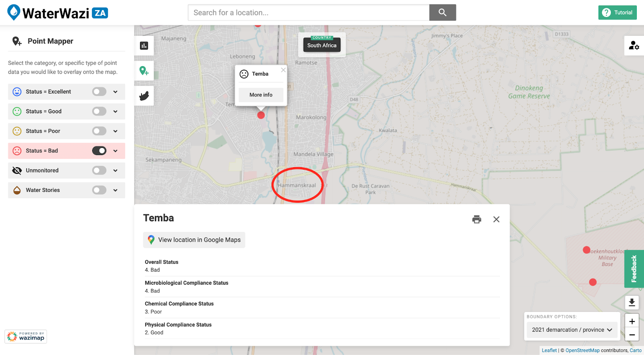This screenshot has height=355, width=644.
Task: Click the Unmonitored crossed-eye icon
Action: (x=17, y=170)
